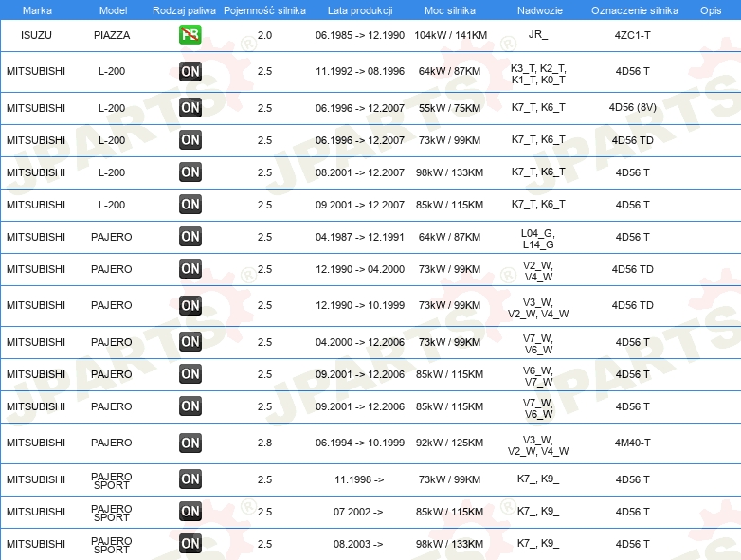Click the green PB fuel icon for Isuzu Piazza
Image resolution: width=741 pixels, height=560 pixels.
tap(190, 35)
